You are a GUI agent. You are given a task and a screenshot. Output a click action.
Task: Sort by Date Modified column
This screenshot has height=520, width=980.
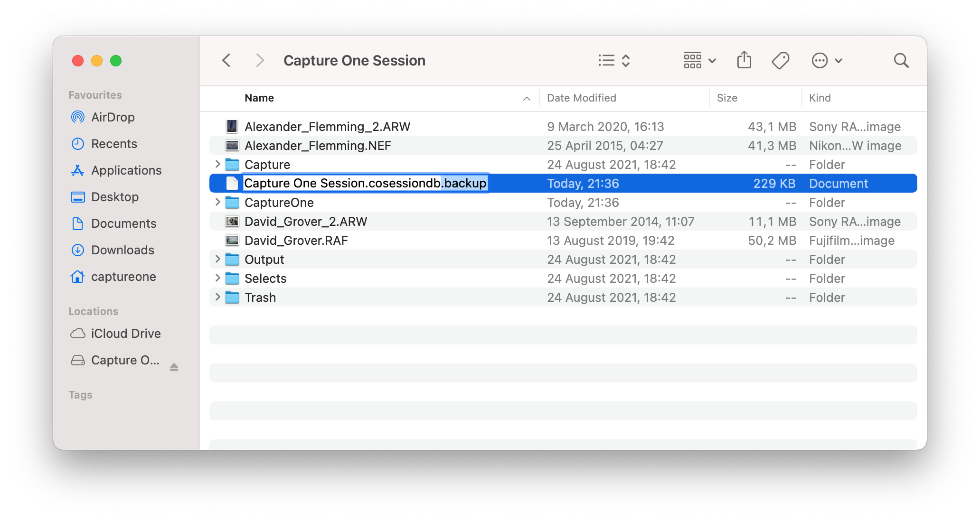tap(581, 98)
